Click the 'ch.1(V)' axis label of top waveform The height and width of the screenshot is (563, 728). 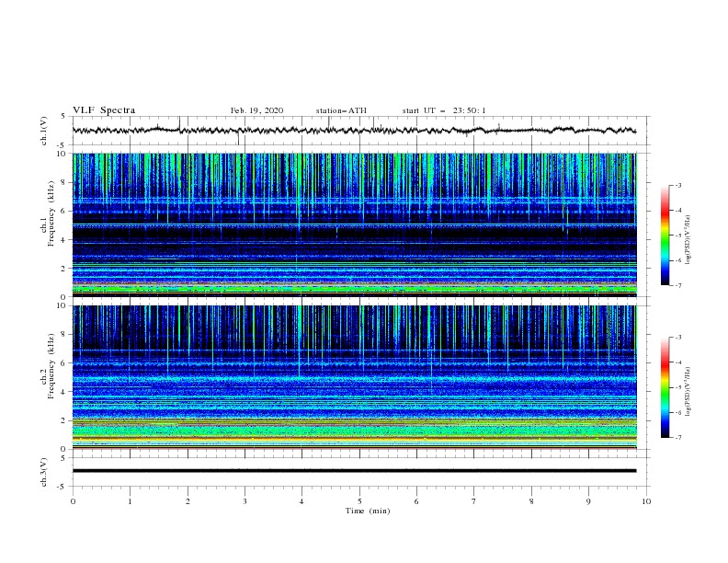pos(44,131)
